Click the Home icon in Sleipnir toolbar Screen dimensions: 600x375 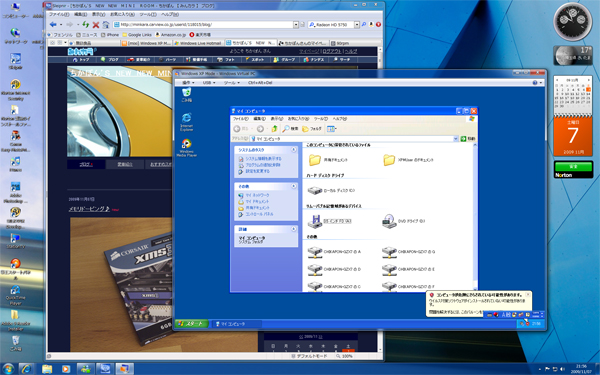coord(106,25)
